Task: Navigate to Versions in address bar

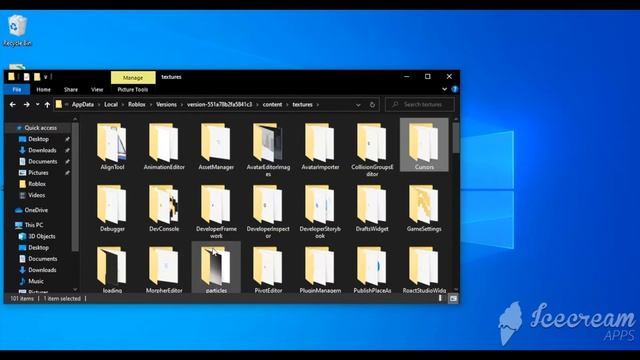Action: pos(167,105)
